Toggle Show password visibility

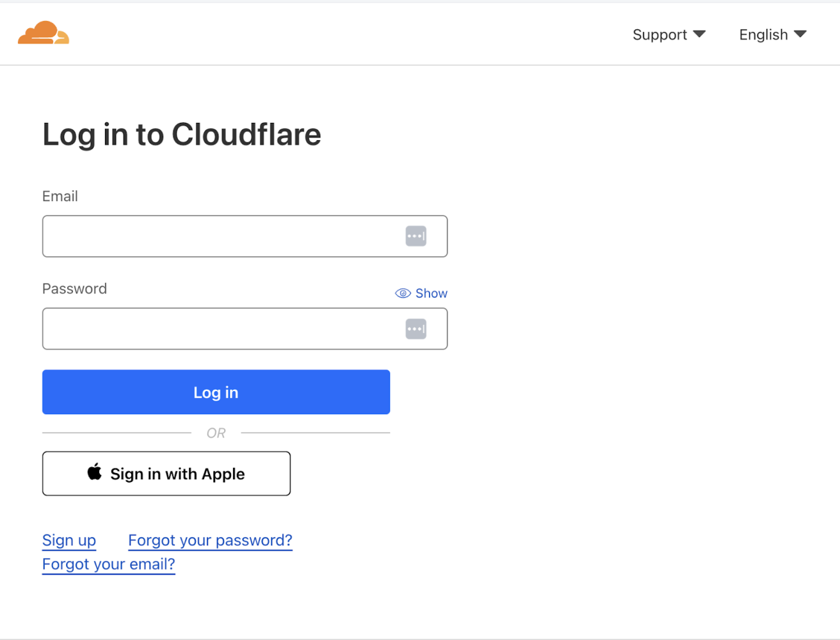(421, 293)
